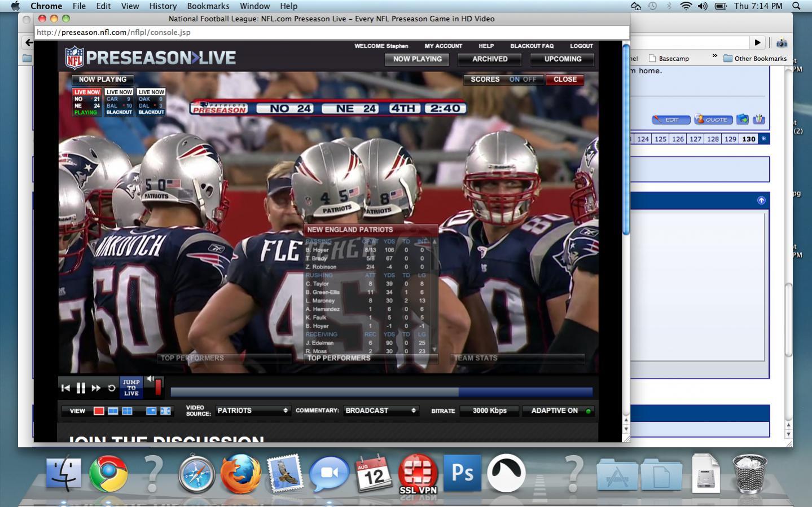Open the Video Source PATRIOTS dropdown
Screen dimensions: 812x507
(x=252, y=411)
